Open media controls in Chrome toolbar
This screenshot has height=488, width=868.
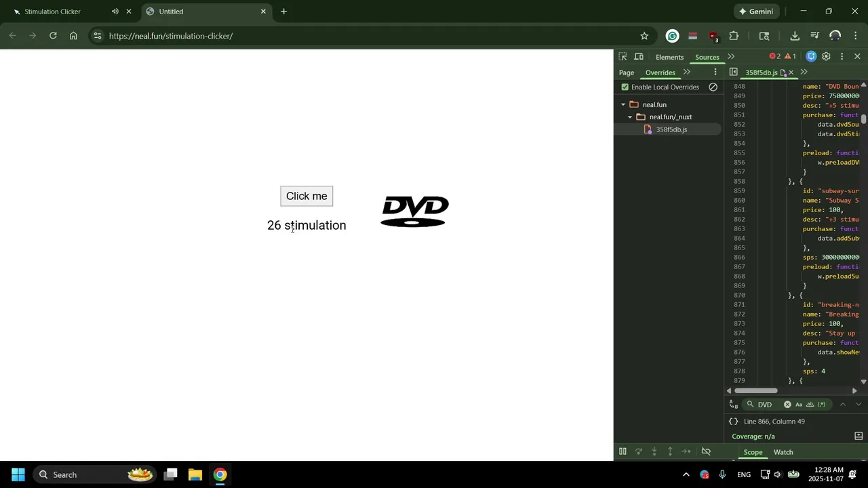(815, 36)
